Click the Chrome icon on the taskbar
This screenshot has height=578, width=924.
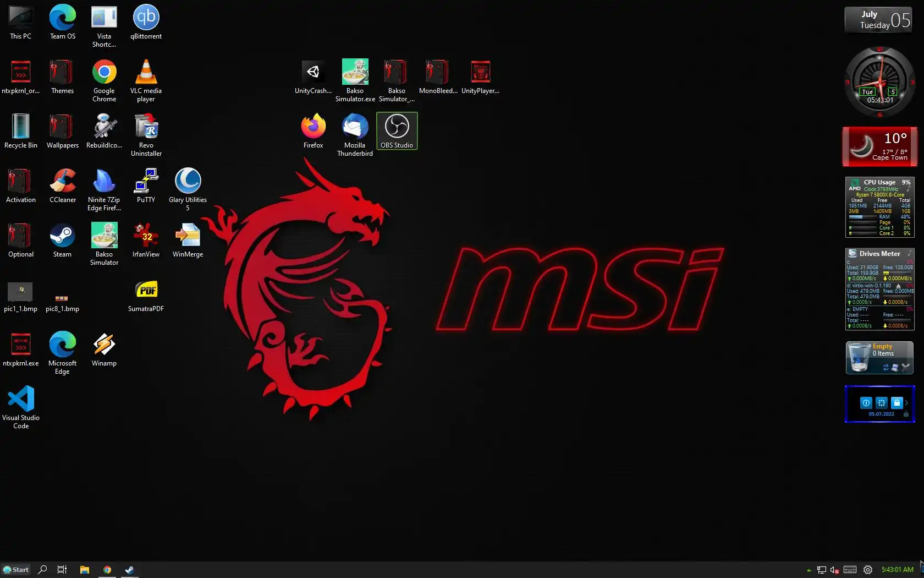click(107, 570)
